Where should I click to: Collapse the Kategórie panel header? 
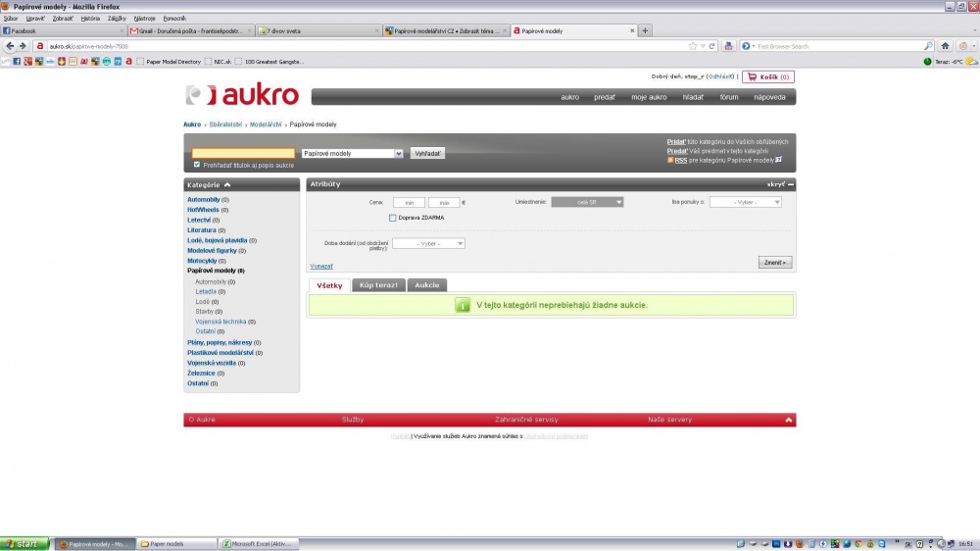pyautogui.click(x=242, y=184)
